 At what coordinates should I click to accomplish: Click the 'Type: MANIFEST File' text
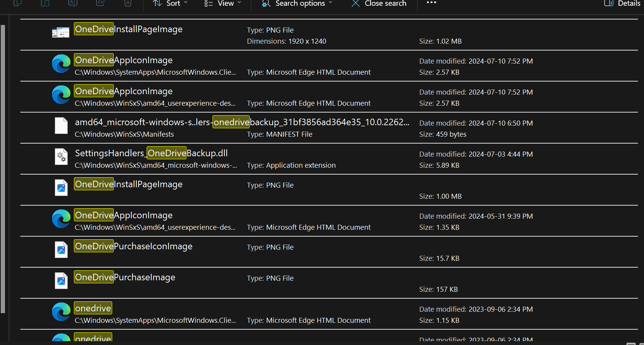pyautogui.click(x=280, y=134)
